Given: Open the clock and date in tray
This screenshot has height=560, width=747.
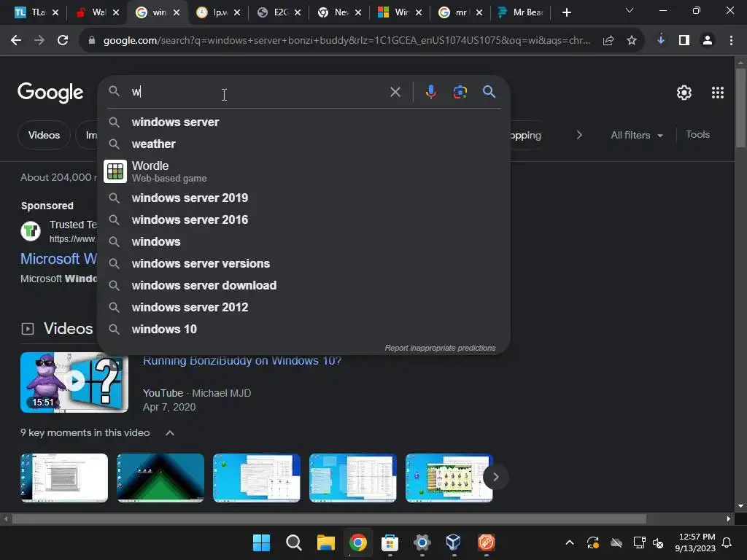Looking at the screenshot, I should 695,542.
